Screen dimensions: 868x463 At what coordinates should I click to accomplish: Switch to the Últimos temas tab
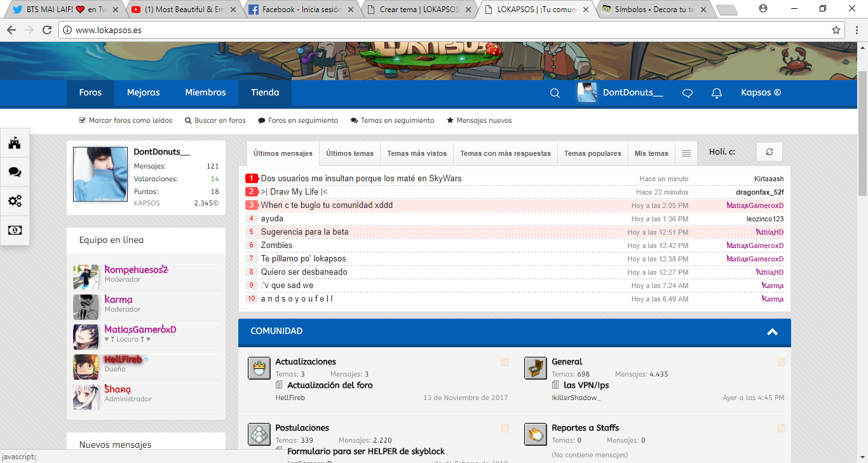click(x=349, y=153)
